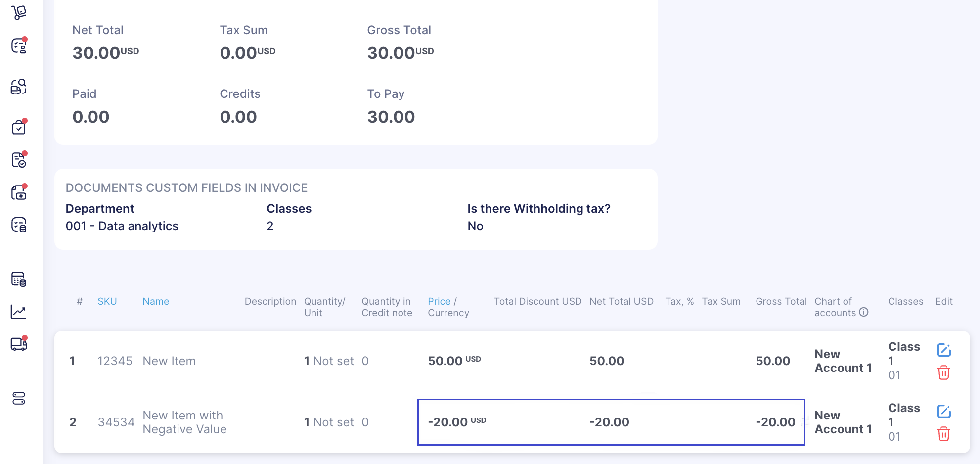Sort items by Price column header

439,301
